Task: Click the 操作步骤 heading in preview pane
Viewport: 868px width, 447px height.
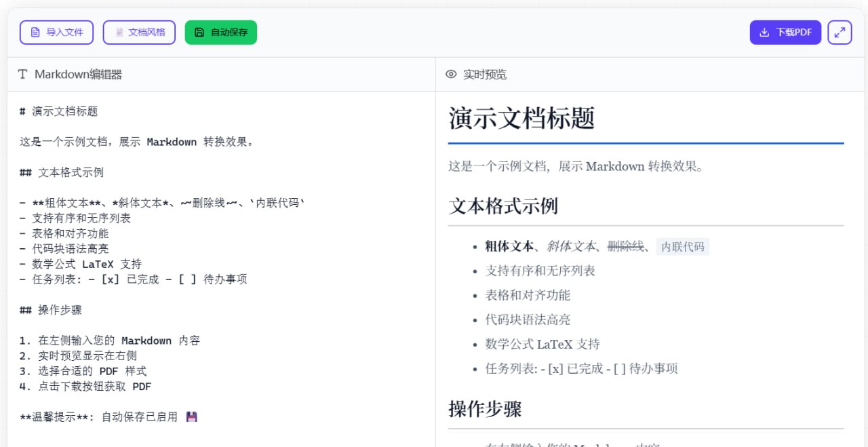Action: 485,409
